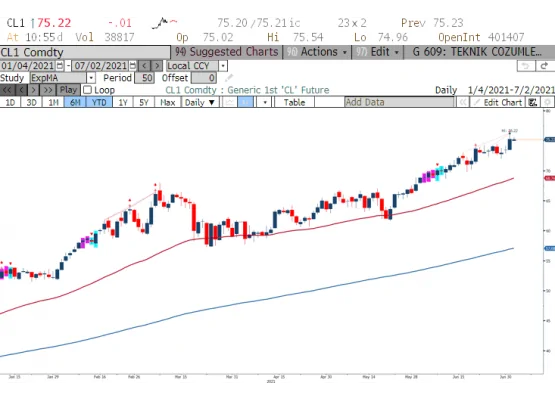The height and width of the screenshot is (400, 555).
Task: Click the last price 75.22 in header
Action: 54,23
